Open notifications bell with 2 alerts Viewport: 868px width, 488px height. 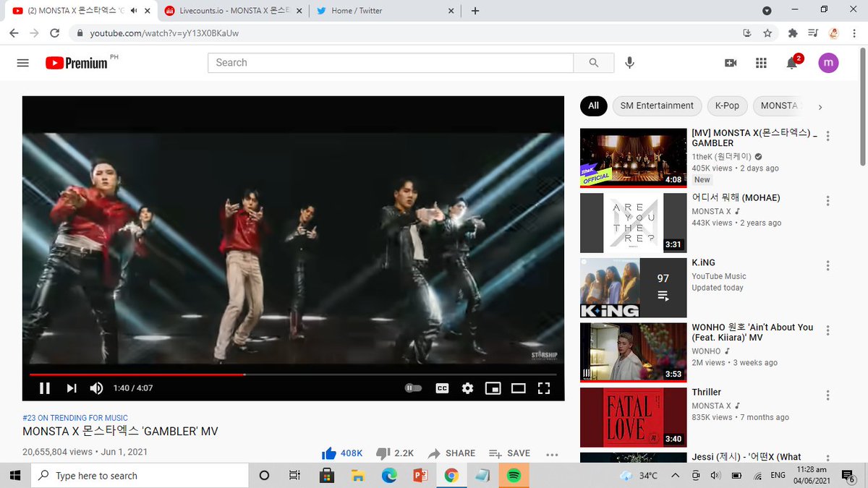pos(793,62)
